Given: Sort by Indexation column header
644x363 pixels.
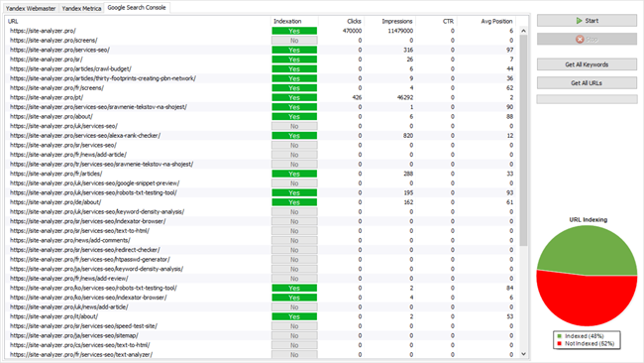Looking at the screenshot, I should 294,21.
